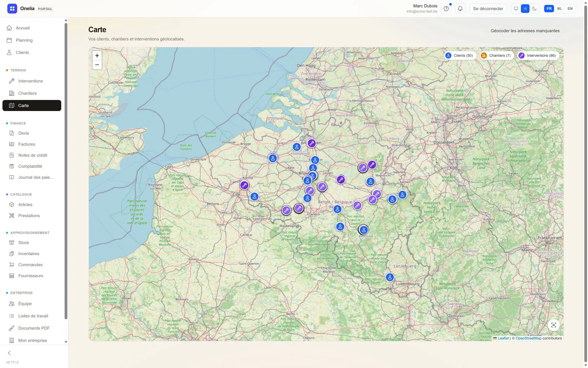Enable dark theme moon icon
Screen dimensions: 588x368
534,9
